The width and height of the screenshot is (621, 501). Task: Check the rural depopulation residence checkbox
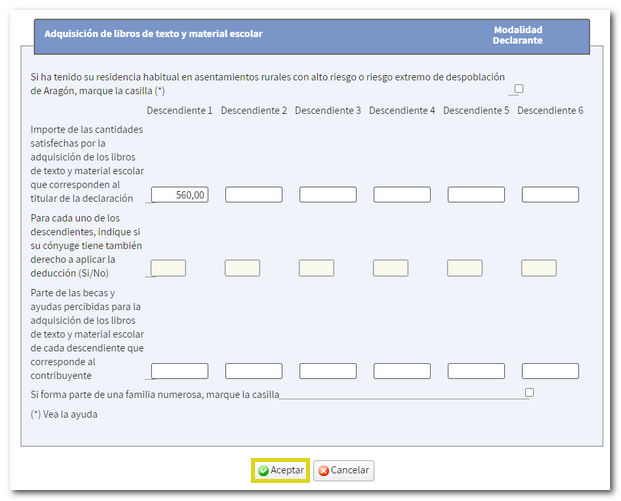[518, 89]
